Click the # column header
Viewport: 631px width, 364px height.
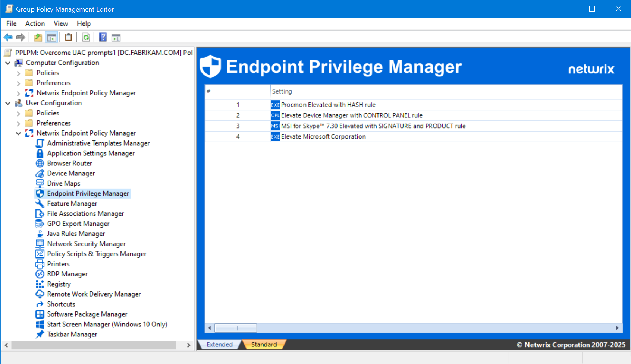(x=238, y=91)
